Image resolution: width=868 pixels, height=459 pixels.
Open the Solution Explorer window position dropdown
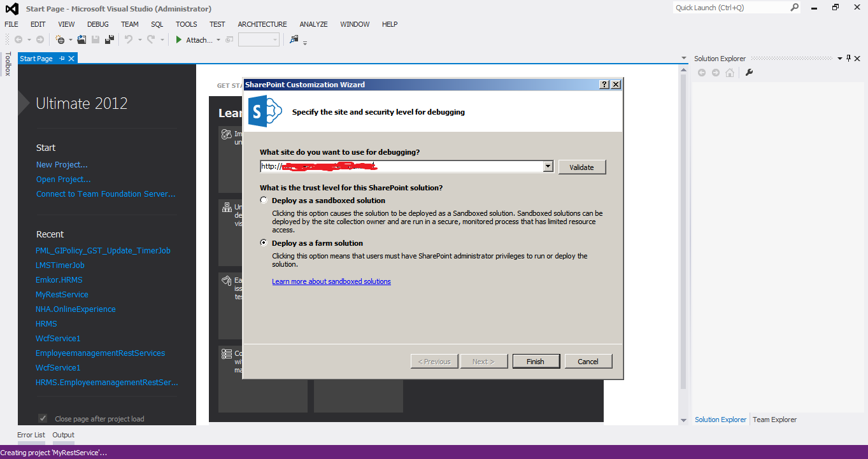pyautogui.click(x=839, y=58)
